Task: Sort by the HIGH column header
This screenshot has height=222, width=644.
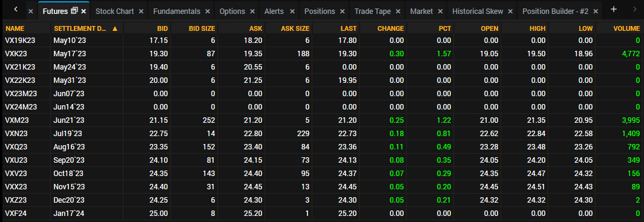Action: tap(537, 28)
